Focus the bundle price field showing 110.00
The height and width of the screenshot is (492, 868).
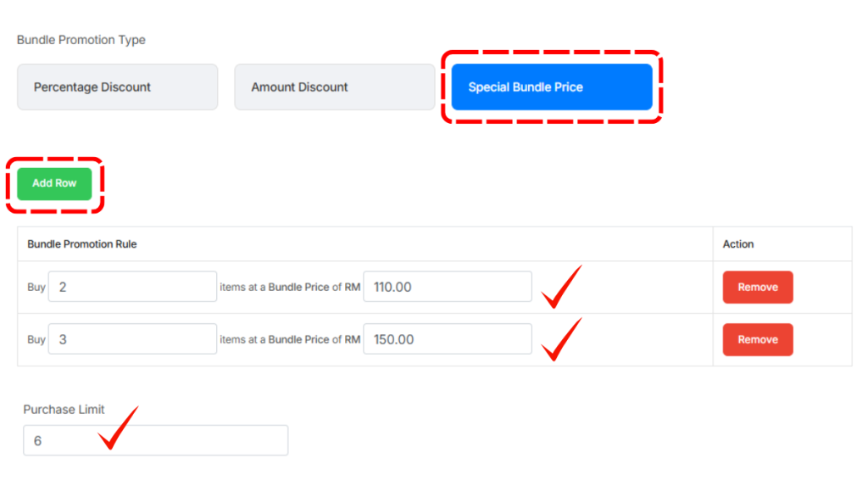coord(447,287)
